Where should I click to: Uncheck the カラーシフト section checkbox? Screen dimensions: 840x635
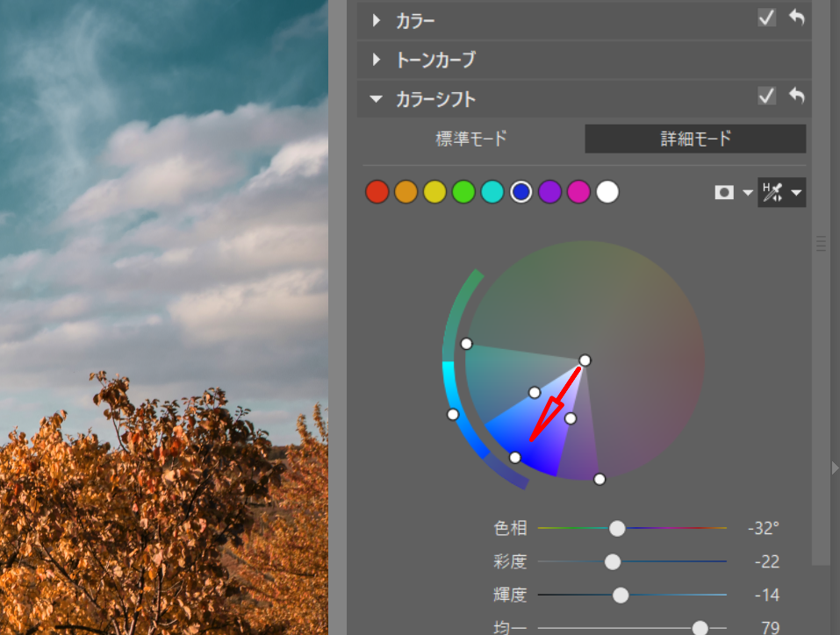[x=766, y=96]
